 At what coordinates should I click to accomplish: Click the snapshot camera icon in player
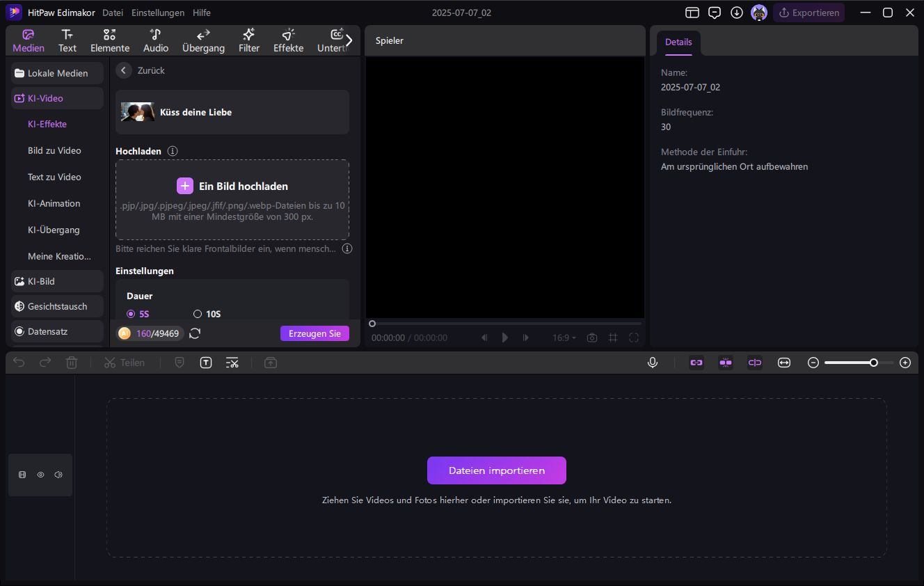coord(591,338)
